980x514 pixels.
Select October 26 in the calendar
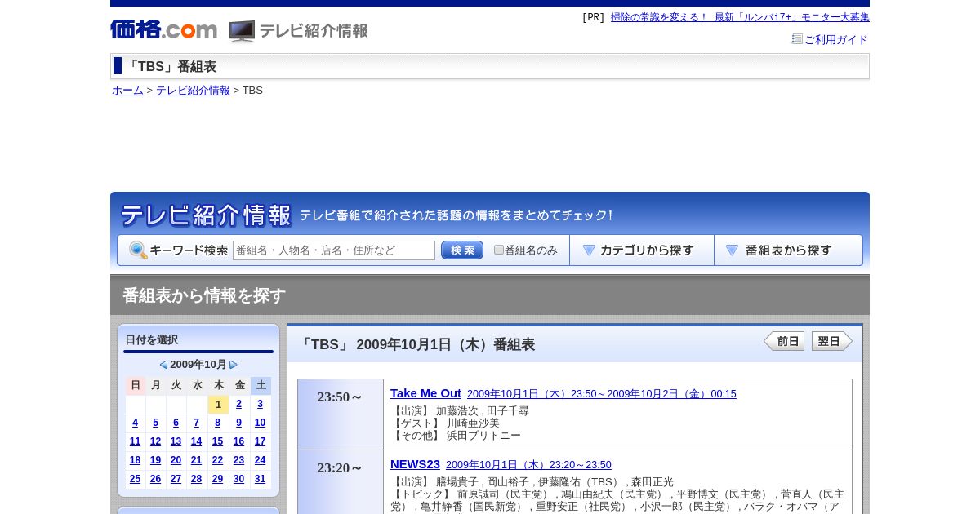coord(156,479)
